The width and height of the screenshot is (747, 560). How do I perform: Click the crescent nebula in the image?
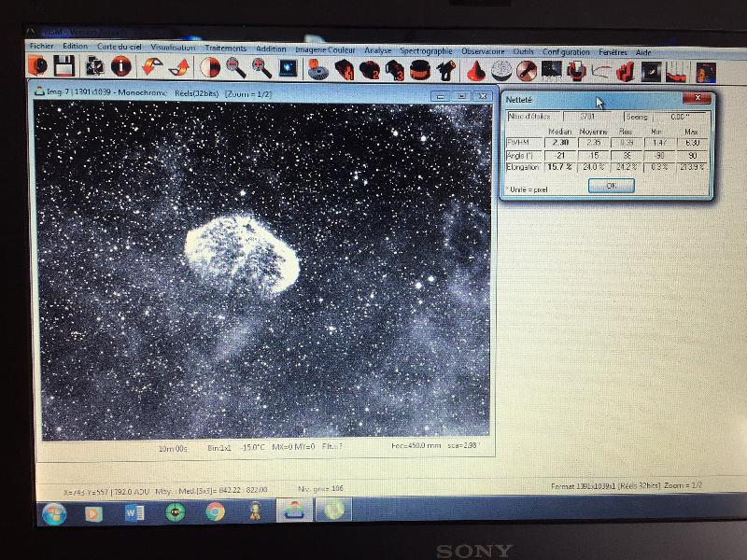point(243,256)
